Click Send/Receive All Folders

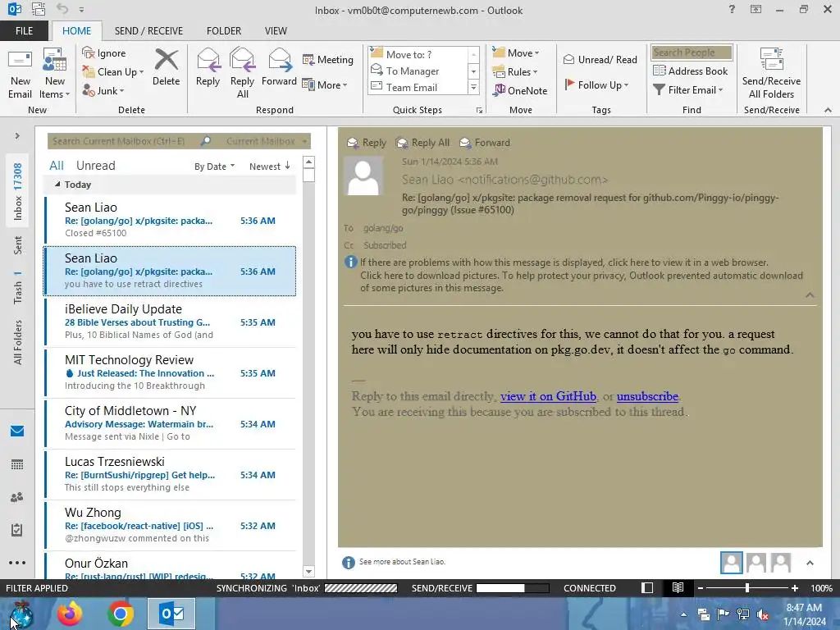click(771, 73)
